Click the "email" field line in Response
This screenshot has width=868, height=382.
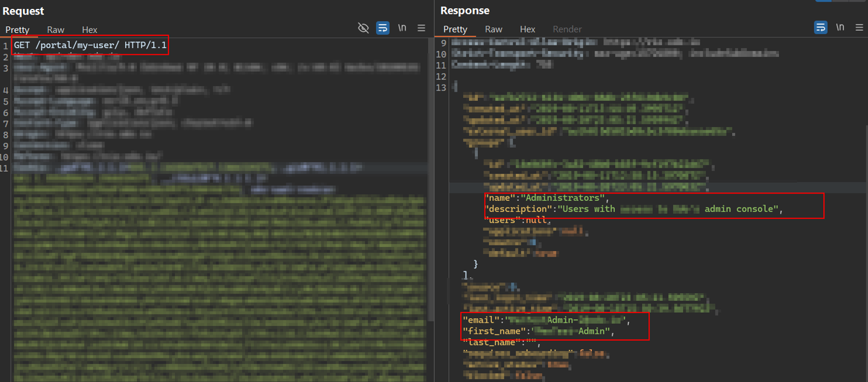click(x=546, y=320)
